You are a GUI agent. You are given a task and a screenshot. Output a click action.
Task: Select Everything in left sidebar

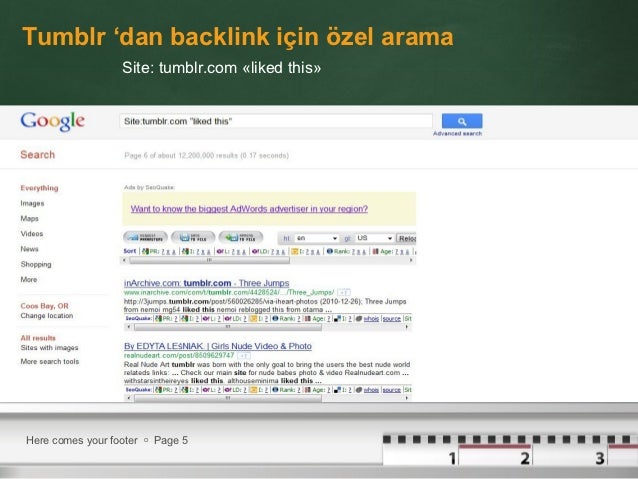(39, 188)
